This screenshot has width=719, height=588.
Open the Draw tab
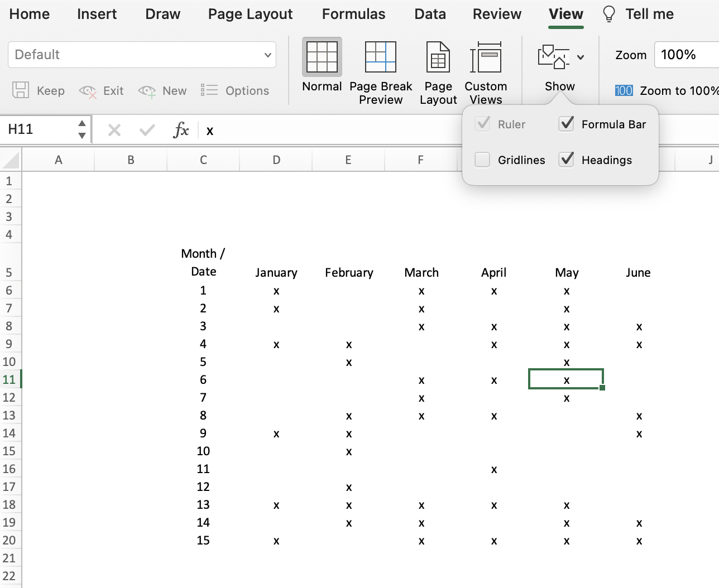[x=162, y=14]
